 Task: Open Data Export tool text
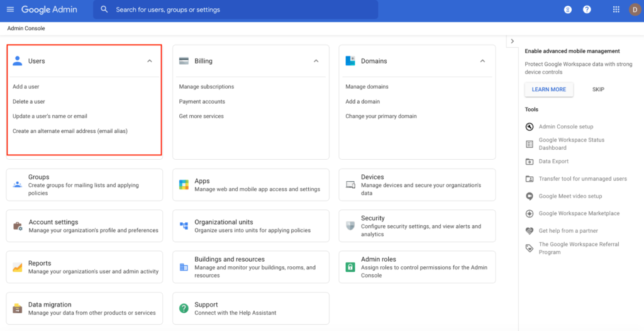click(553, 161)
